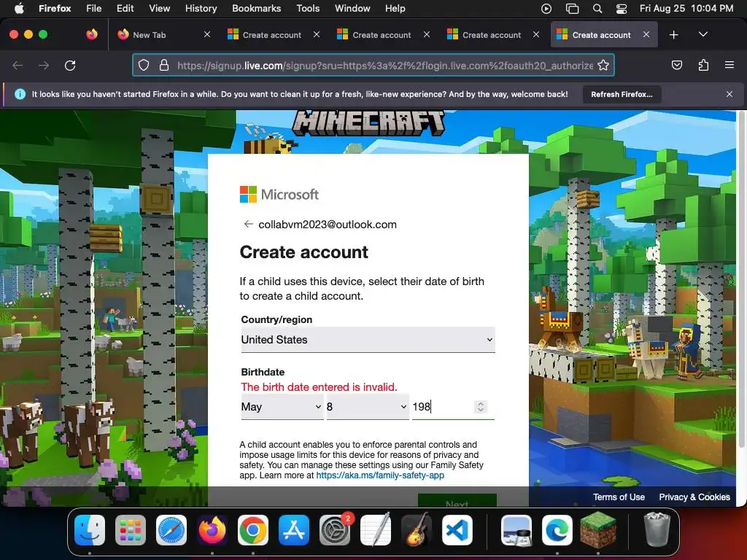Open TextEdit from the Dock

point(376,529)
